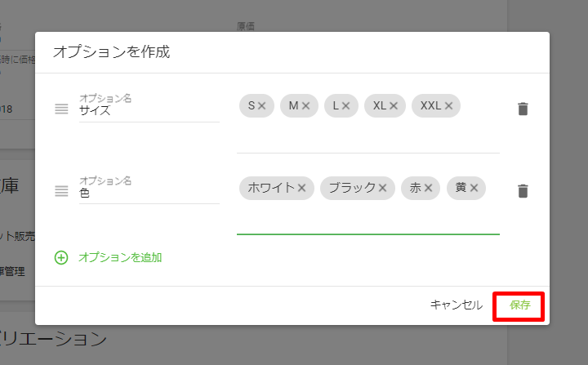Remove the XXL size chip
Image resolution: width=588 pixels, height=365 pixels.
coord(448,105)
